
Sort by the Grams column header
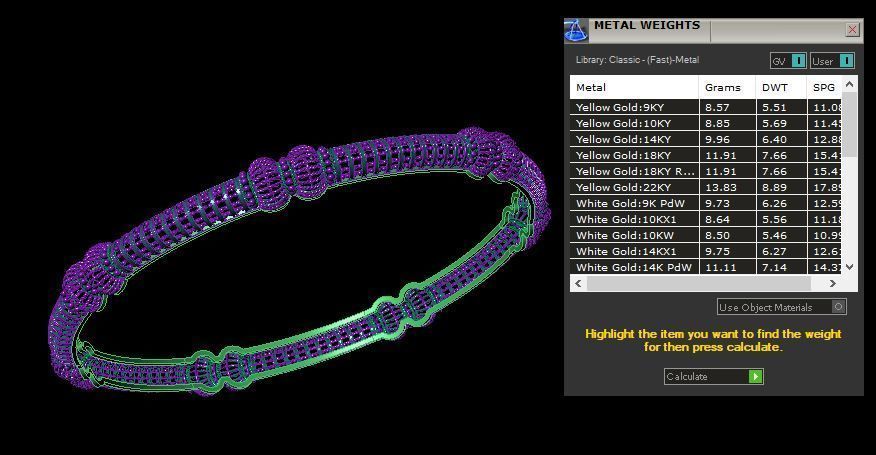(x=727, y=87)
